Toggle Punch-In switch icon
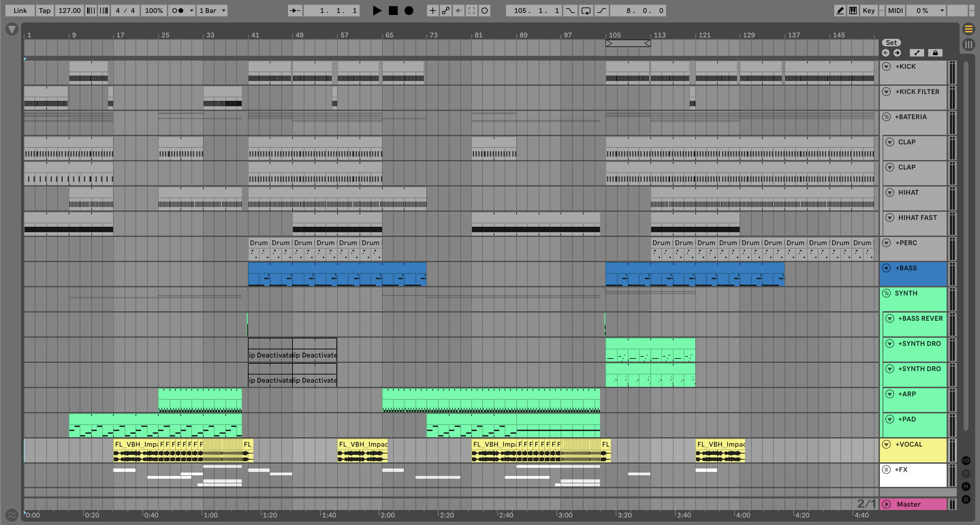 (x=570, y=11)
